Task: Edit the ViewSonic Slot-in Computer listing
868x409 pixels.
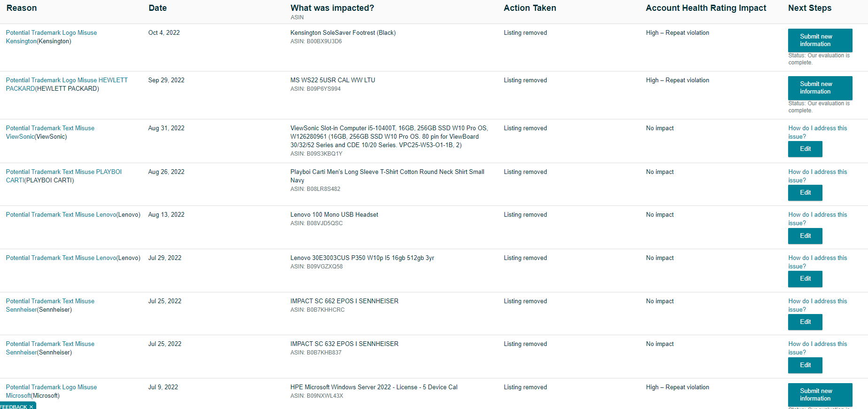Action: (805, 149)
